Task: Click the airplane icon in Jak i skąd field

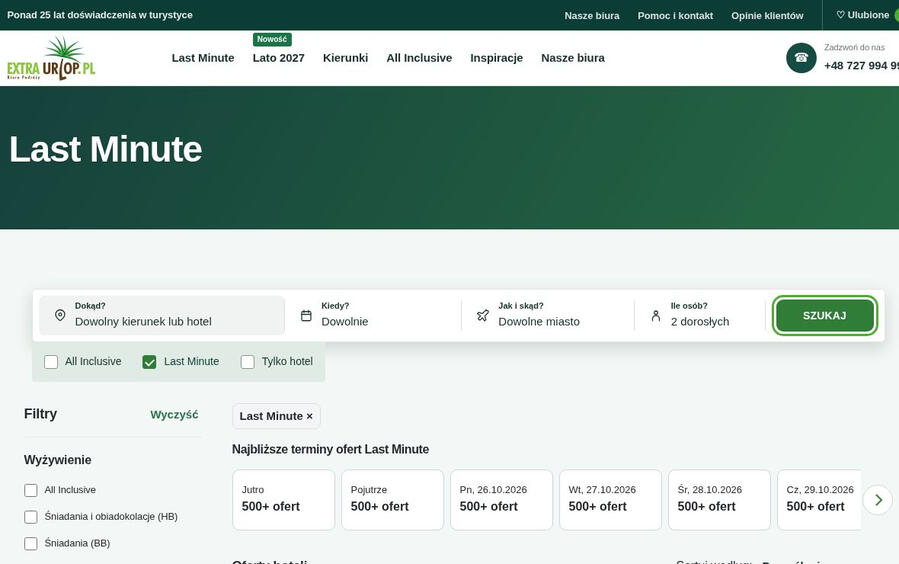Action: tap(483, 315)
